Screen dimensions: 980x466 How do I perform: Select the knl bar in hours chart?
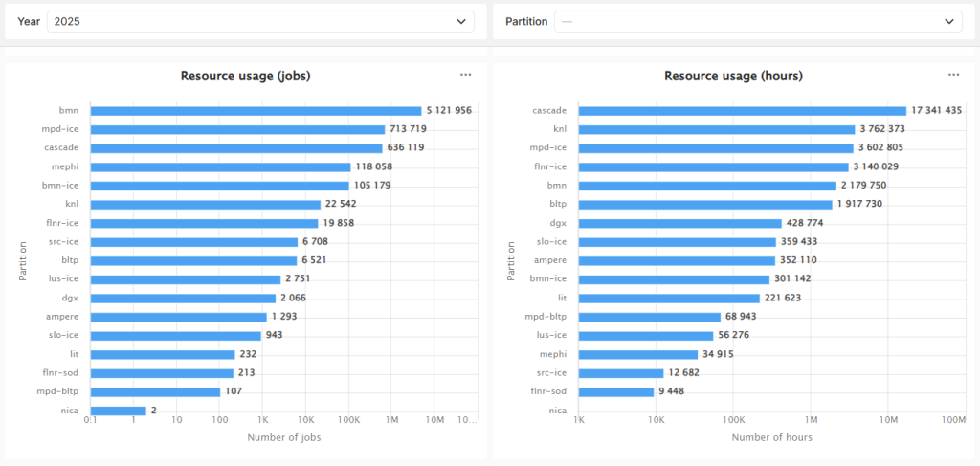(x=716, y=129)
